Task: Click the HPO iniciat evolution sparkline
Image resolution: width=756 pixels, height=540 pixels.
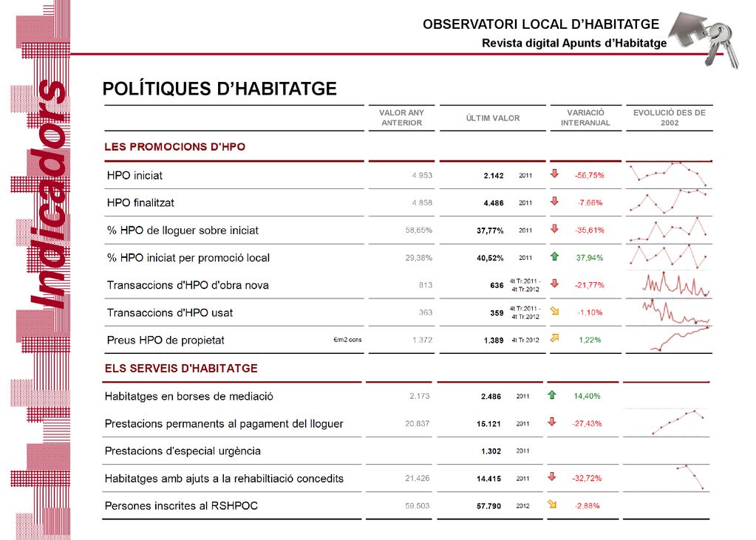Action: tap(669, 174)
